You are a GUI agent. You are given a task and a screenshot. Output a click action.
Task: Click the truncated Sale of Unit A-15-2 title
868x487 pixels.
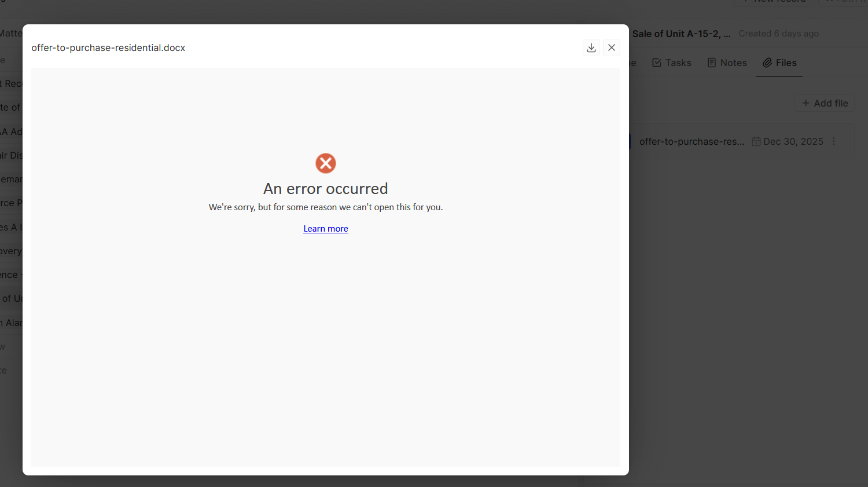[681, 34]
